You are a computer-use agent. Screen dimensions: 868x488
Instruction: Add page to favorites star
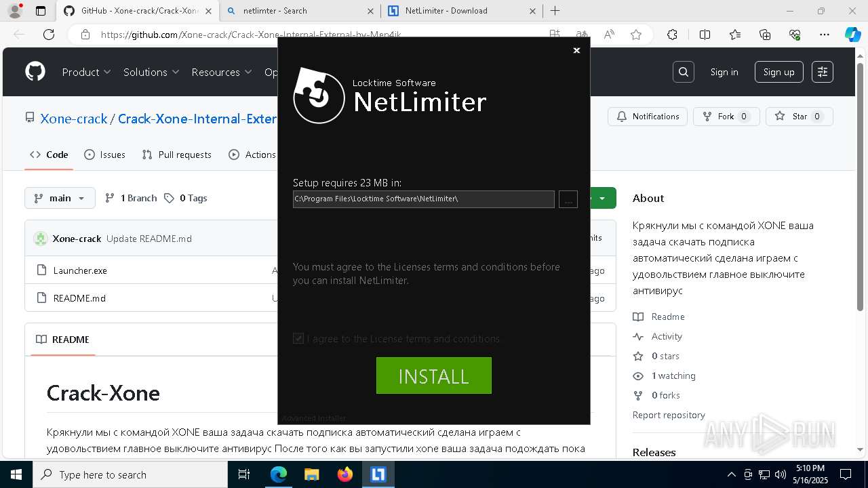click(x=636, y=35)
